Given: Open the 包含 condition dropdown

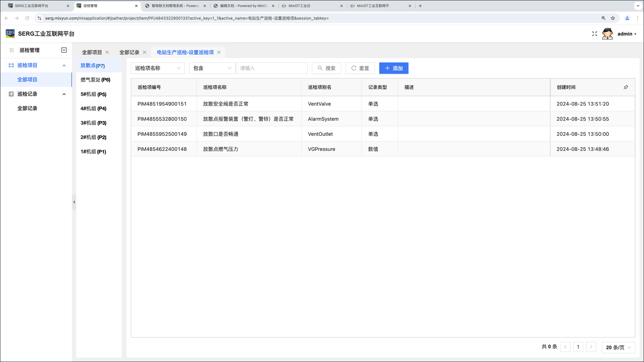Looking at the screenshot, I should [212, 68].
